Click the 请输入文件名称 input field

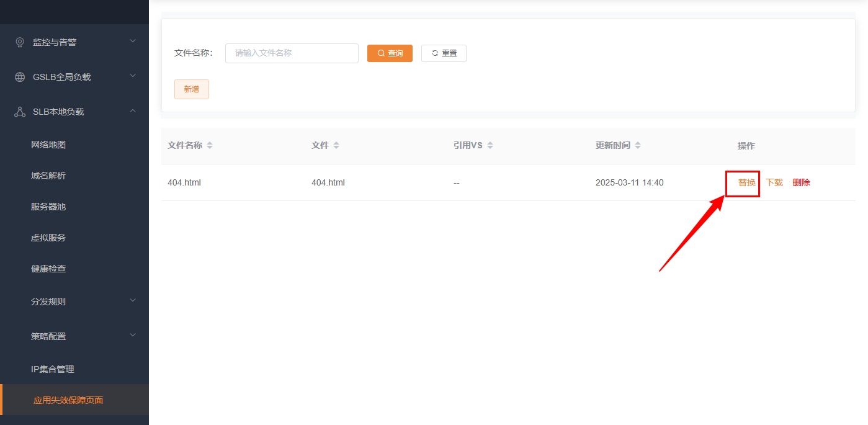(x=292, y=53)
